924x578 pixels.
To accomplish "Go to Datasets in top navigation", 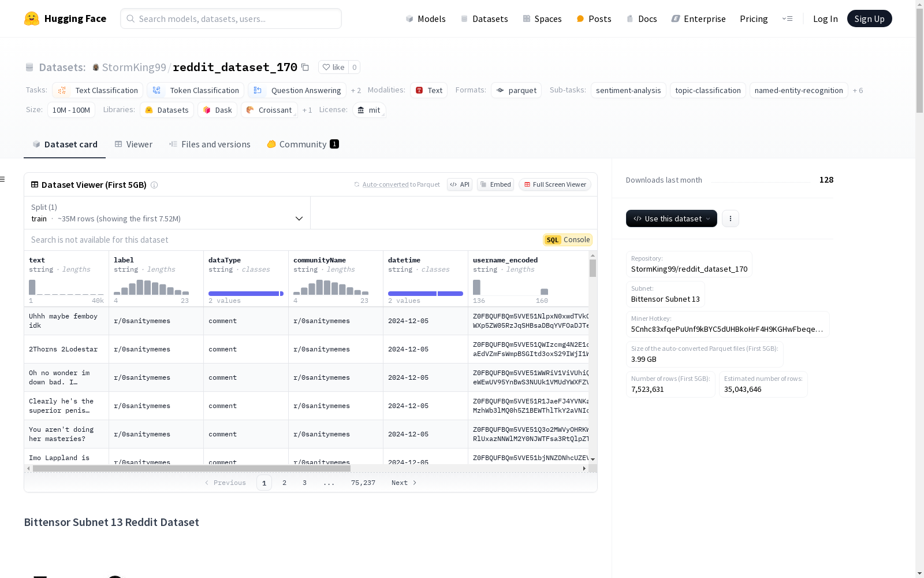I will pyautogui.click(x=484, y=19).
